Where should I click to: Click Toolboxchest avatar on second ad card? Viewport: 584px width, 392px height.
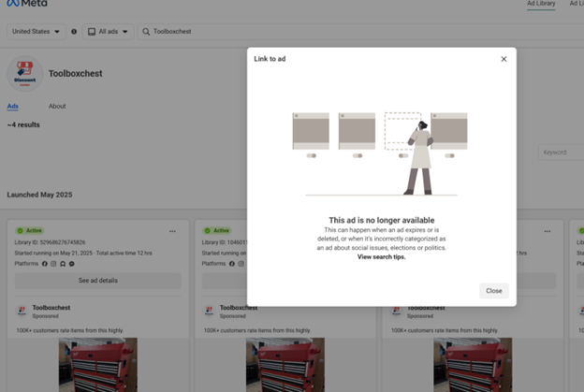pyautogui.click(x=209, y=312)
